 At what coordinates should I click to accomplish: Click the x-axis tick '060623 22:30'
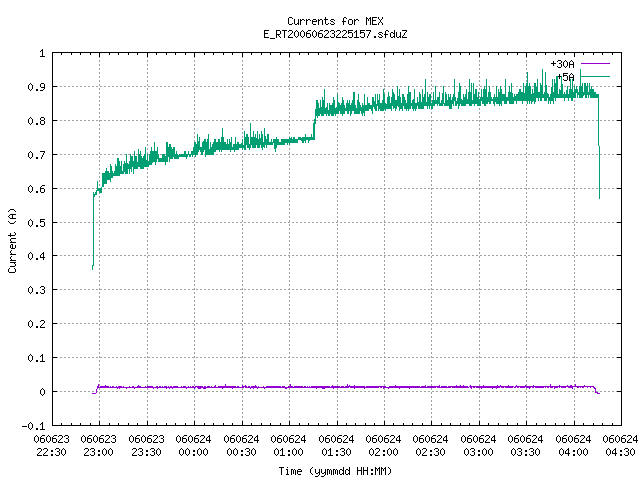[x=51, y=446]
